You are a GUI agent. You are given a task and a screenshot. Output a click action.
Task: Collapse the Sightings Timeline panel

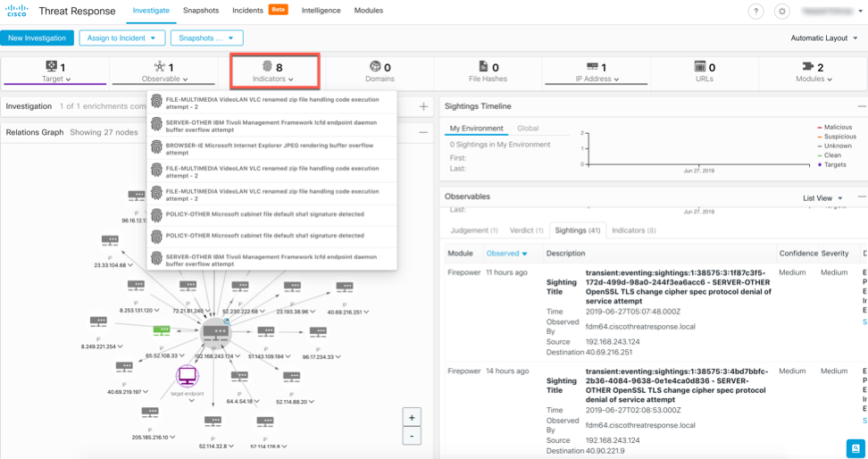coord(861,106)
